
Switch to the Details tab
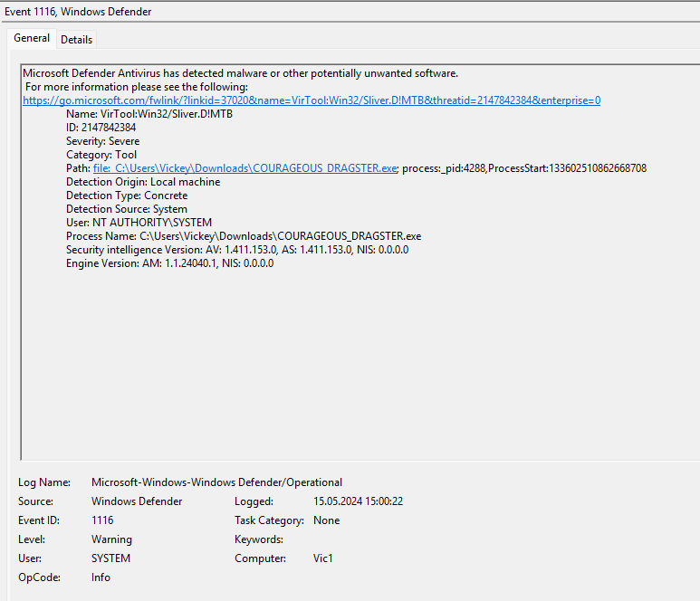click(76, 40)
